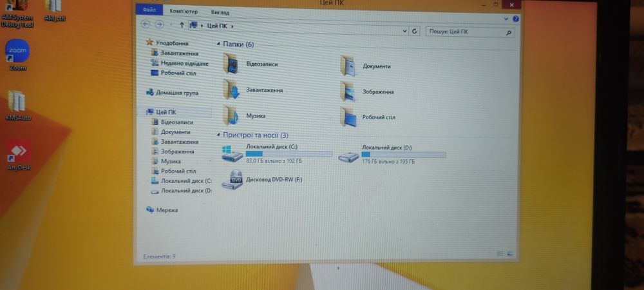Open the KMSAuto desktop folder
The height and width of the screenshot is (290, 644).
pos(18,105)
